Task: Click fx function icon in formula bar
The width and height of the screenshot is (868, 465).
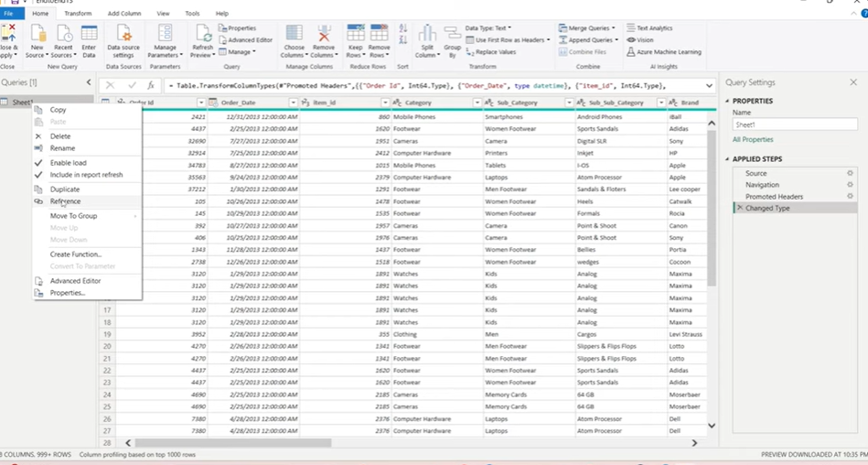Action: [151, 85]
